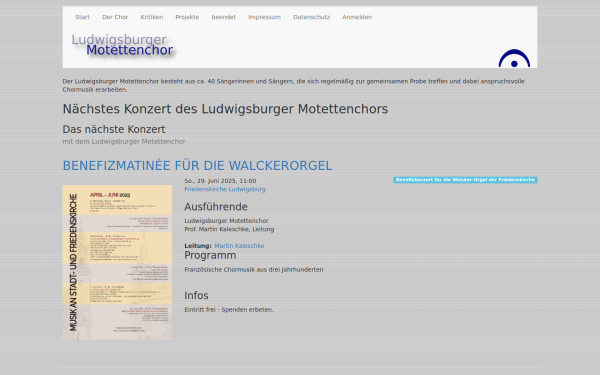Open the Der Chor menu item
Viewport: 600px width, 375px height.
(115, 17)
